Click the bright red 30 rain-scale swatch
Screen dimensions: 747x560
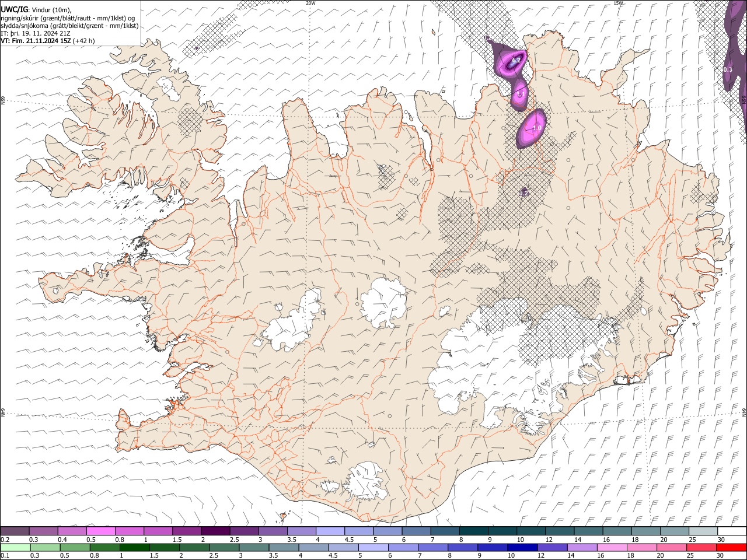pyautogui.click(x=732, y=547)
